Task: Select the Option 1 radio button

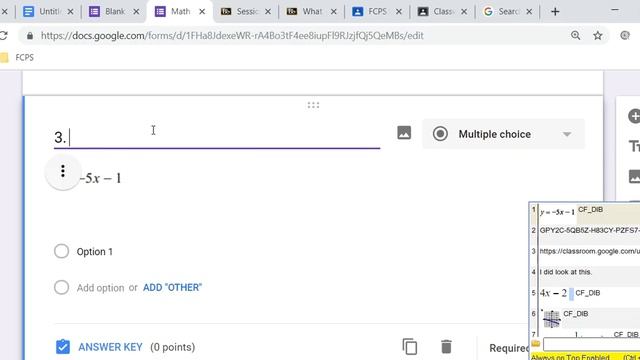Action: coord(61,251)
